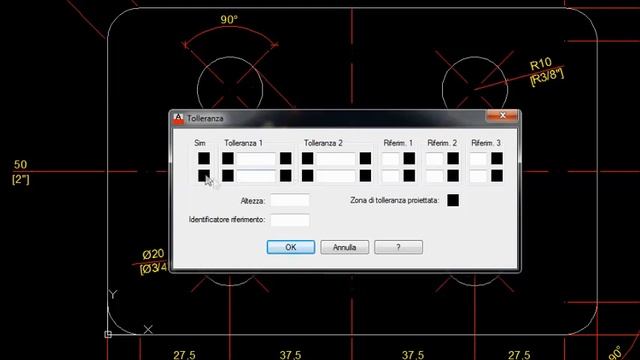640x360 pixels.
Task: Click the second-row Riferim. 2 text field
Action: [435, 176]
